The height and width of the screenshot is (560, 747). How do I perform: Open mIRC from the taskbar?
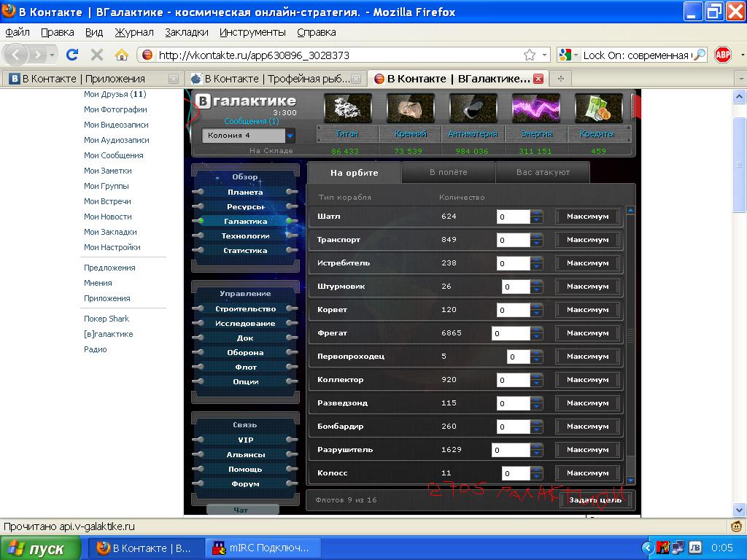(x=263, y=548)
